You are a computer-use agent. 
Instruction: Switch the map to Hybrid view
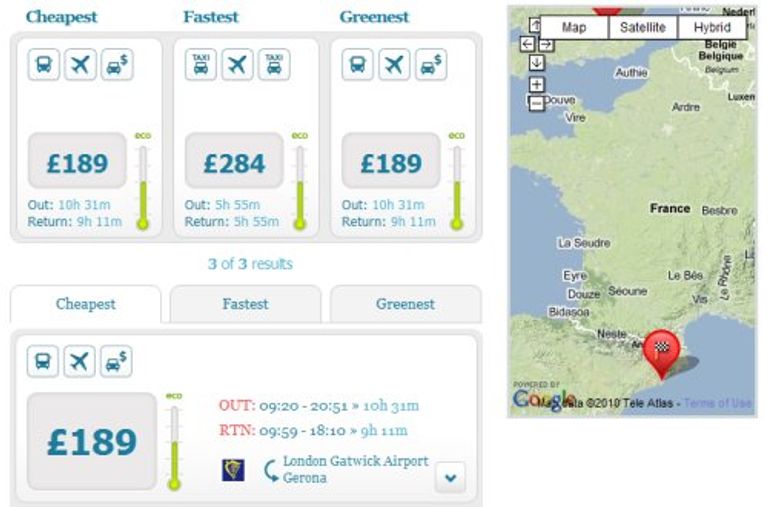(x=712, y=27)
